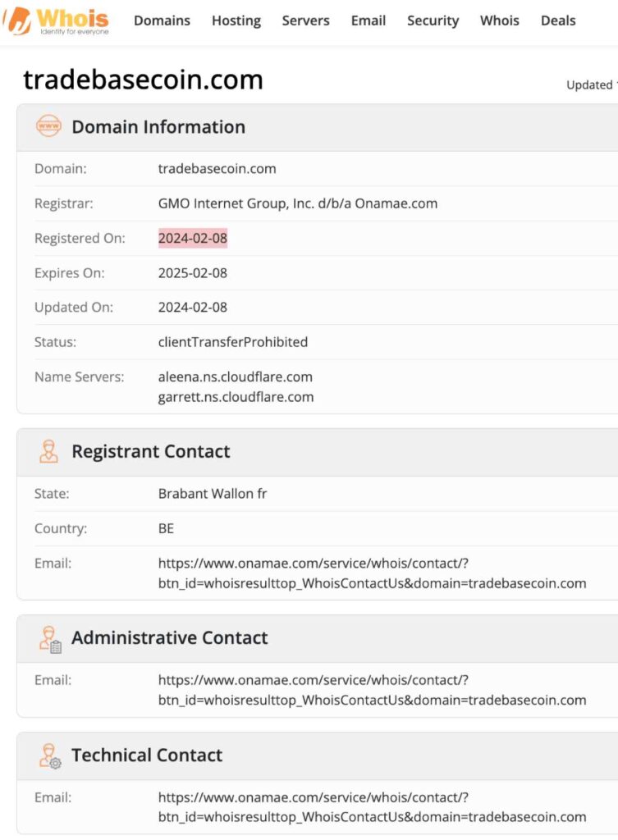Select the Hosting navigation item
618x840 pixels.
click(x=236, y=21)
